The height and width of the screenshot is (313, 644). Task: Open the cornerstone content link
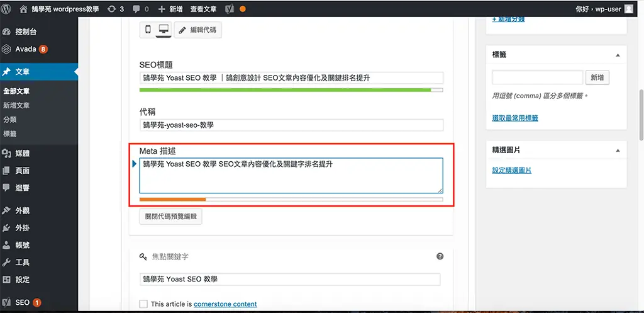(x=226, y=304)
